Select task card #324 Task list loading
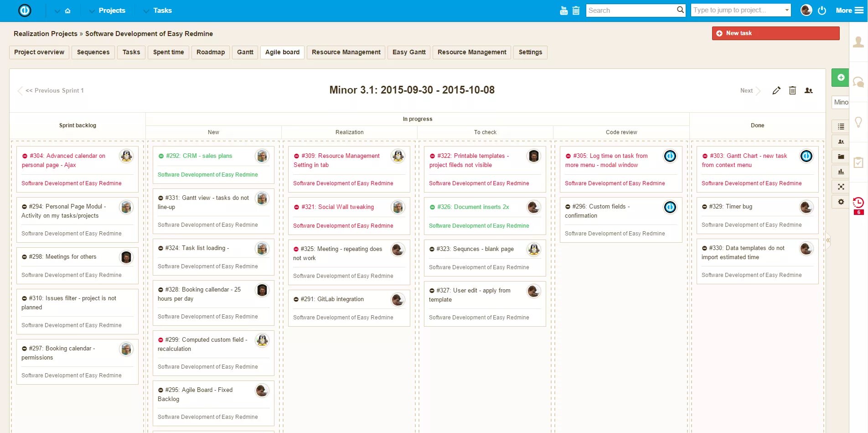 point(213,257)
